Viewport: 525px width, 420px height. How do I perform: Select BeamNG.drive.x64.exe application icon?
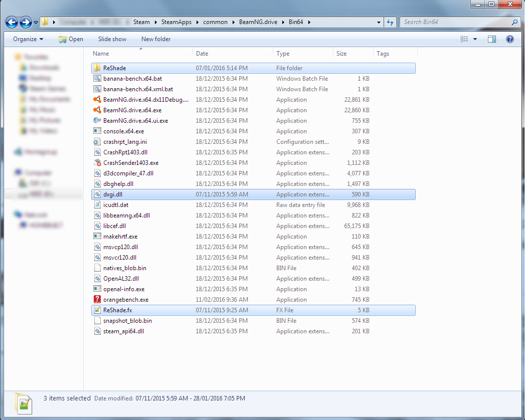(x=97, y=110)
